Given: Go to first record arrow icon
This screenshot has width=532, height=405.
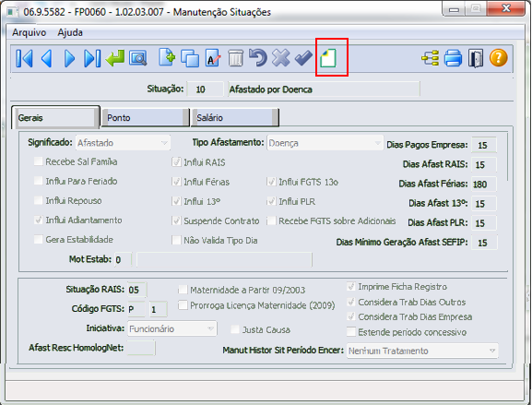Looking at the screenshot, I should (24, 58).
